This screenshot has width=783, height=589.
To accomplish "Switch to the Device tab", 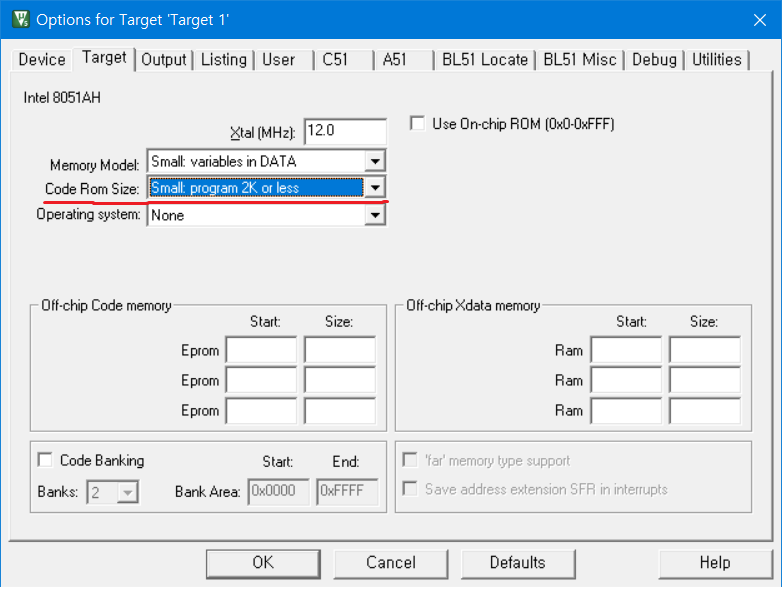I will 42,60.
